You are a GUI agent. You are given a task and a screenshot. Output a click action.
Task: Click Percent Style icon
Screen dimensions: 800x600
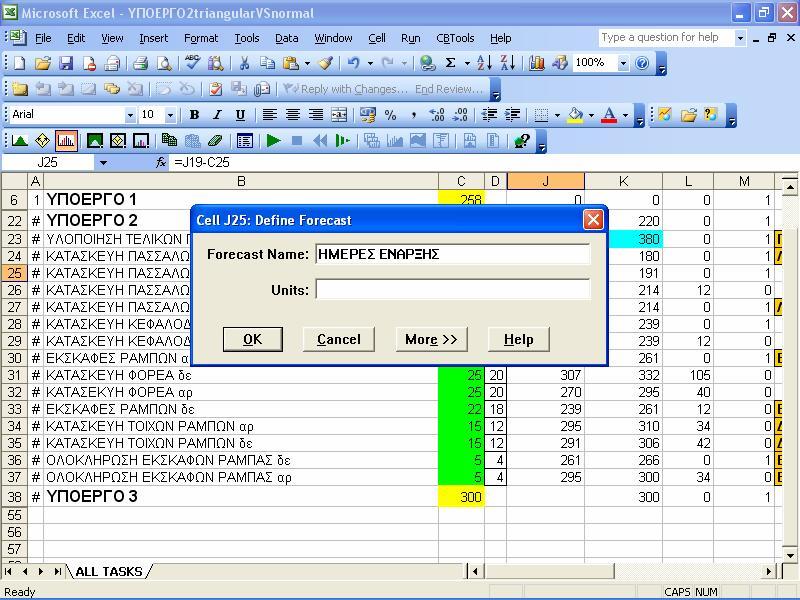coord(390,115)
